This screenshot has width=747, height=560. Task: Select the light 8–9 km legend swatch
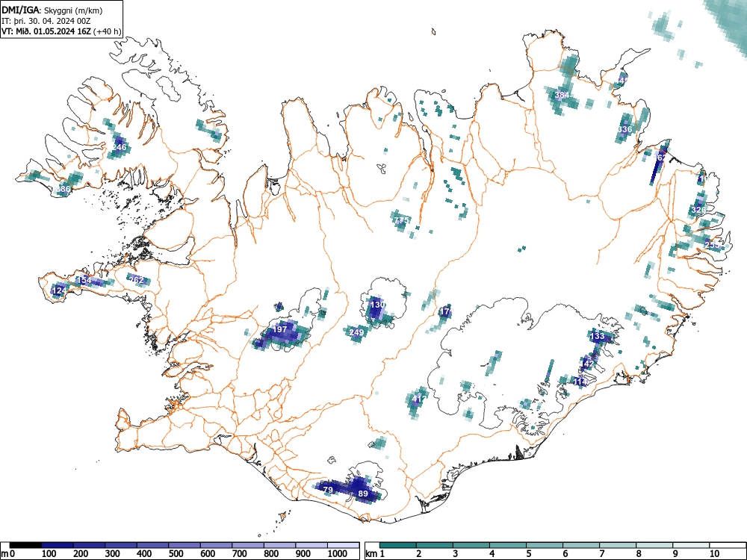pos(654,545)
